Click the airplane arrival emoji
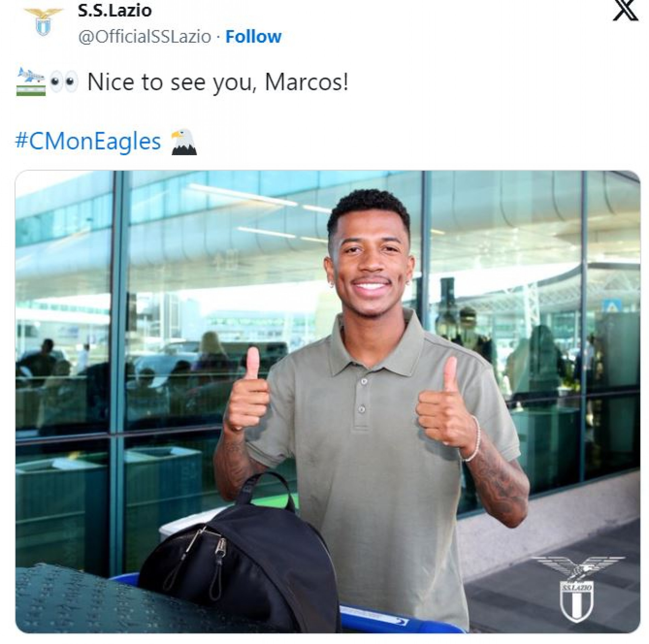Screen dimensions: 649x644 click(31, 82)
